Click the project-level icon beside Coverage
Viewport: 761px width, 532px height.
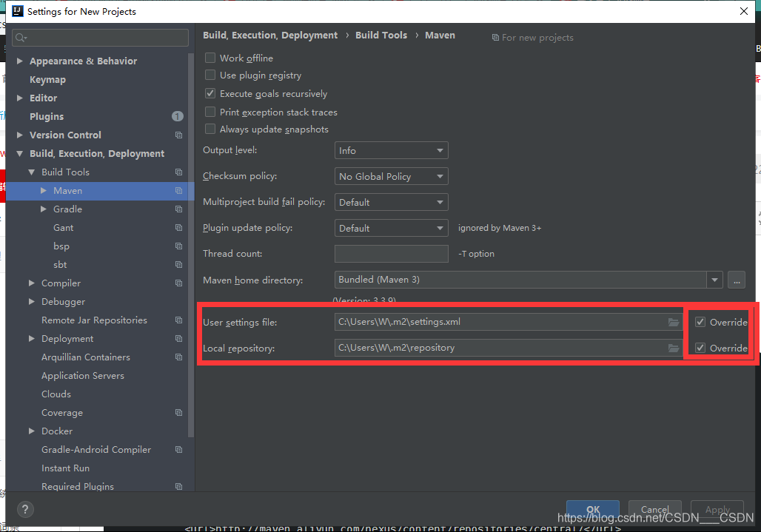(x=178, y=412)
